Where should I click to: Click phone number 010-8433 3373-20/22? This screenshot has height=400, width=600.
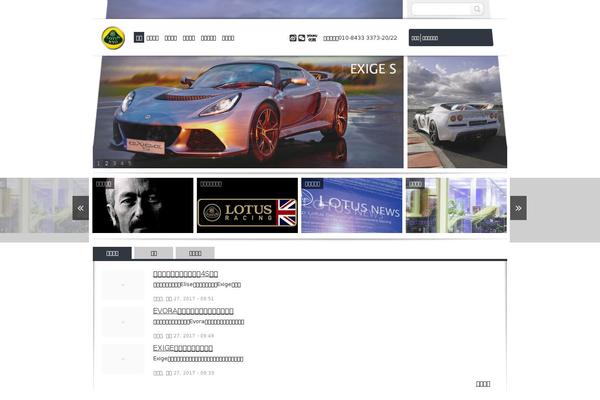[x=368, y=38]
